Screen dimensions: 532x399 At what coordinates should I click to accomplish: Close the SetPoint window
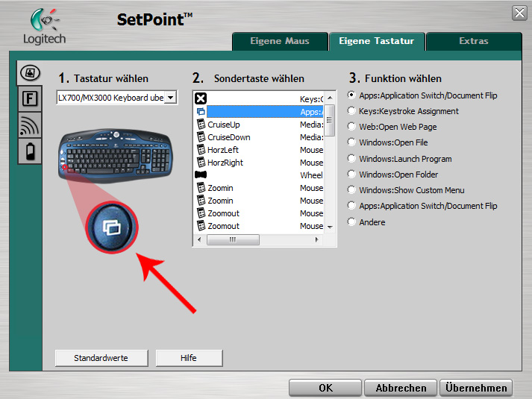[x=519, y=13]
